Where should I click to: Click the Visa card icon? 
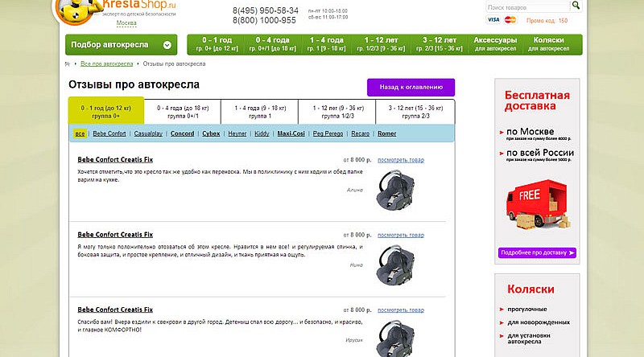(x=493, y=20)
